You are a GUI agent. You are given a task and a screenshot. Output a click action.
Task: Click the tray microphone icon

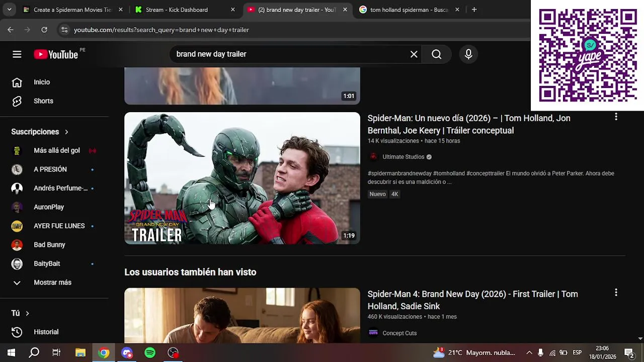click(540, 353)
